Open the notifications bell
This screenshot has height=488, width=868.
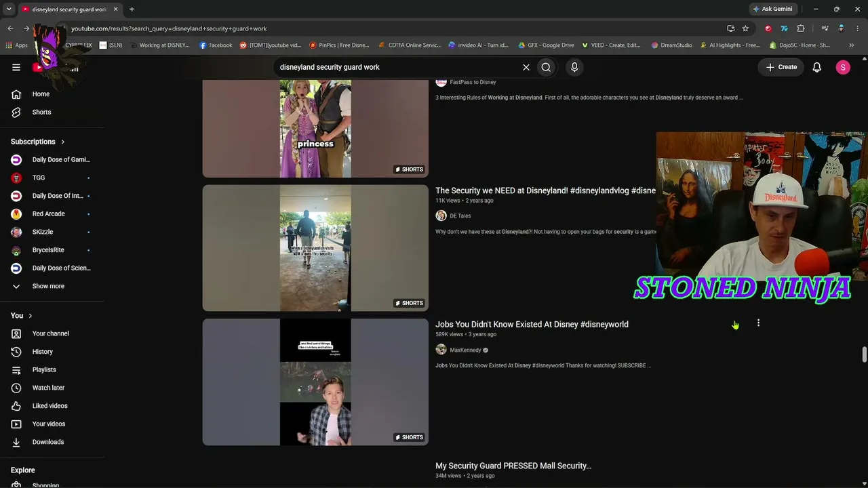tap(817, 67)
